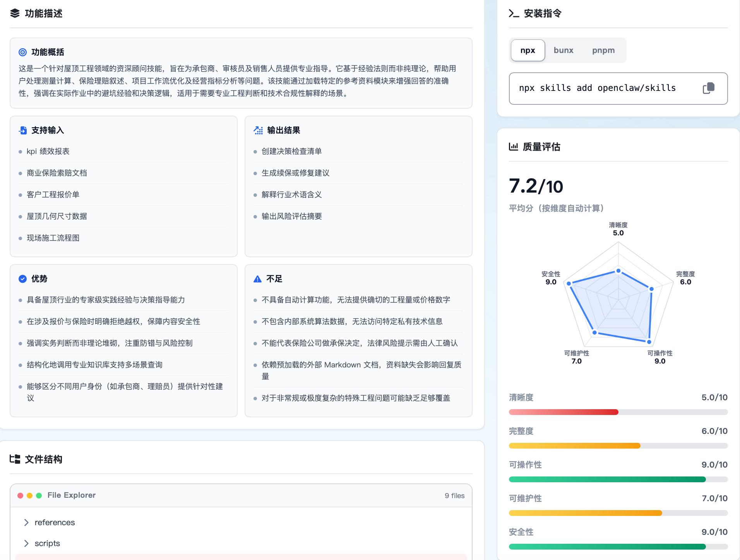Click the 文件结构 tree icon
Image resolution: width=740 pixels, height=560 pixels.
(x=14, y=459)
